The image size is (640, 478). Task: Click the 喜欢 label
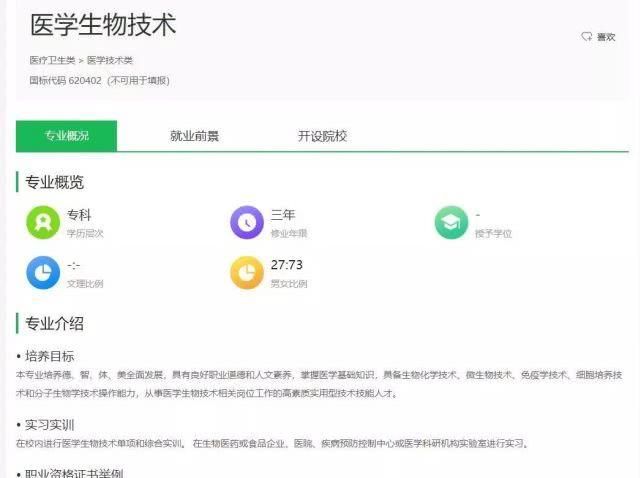pos(606,37)
